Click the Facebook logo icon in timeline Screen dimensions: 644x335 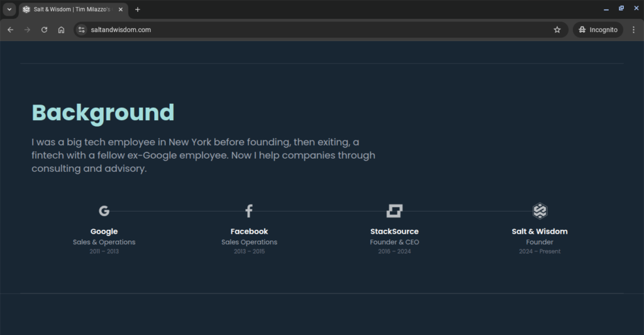pos(249,211)
